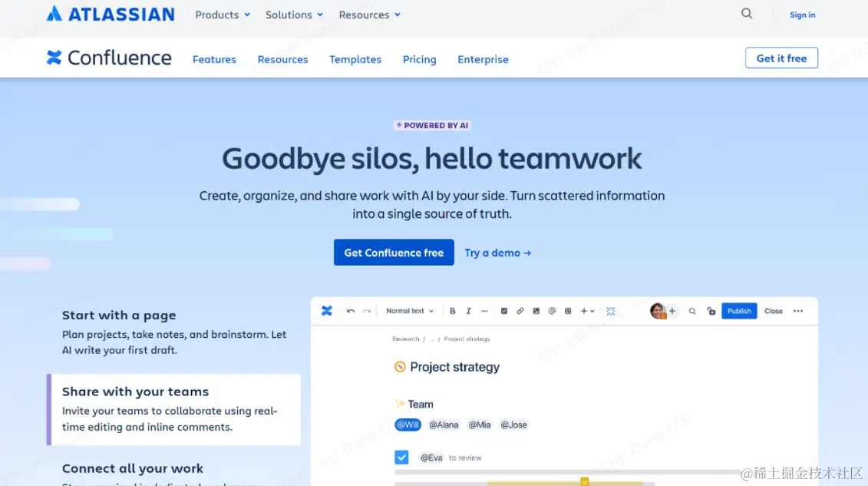Click the Goodbye silos, hello teamwork headline
Viewport: 868px width, 486px height.
pos(432,158)
